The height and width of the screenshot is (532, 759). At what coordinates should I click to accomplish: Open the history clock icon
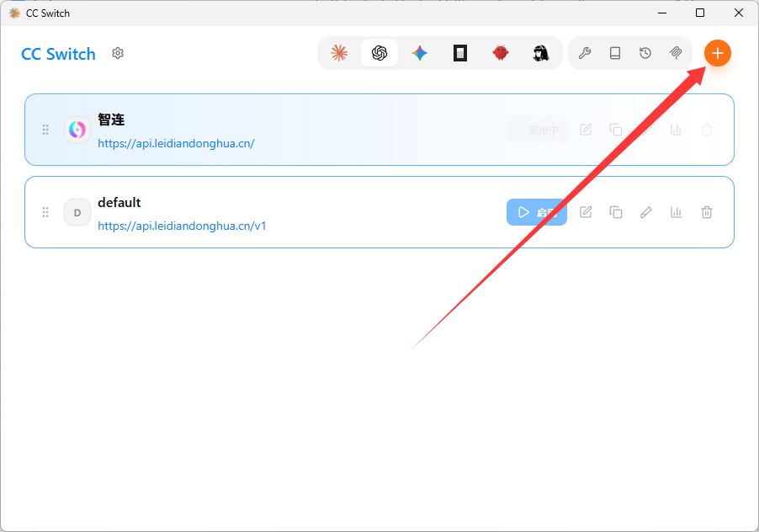point(645,53)
